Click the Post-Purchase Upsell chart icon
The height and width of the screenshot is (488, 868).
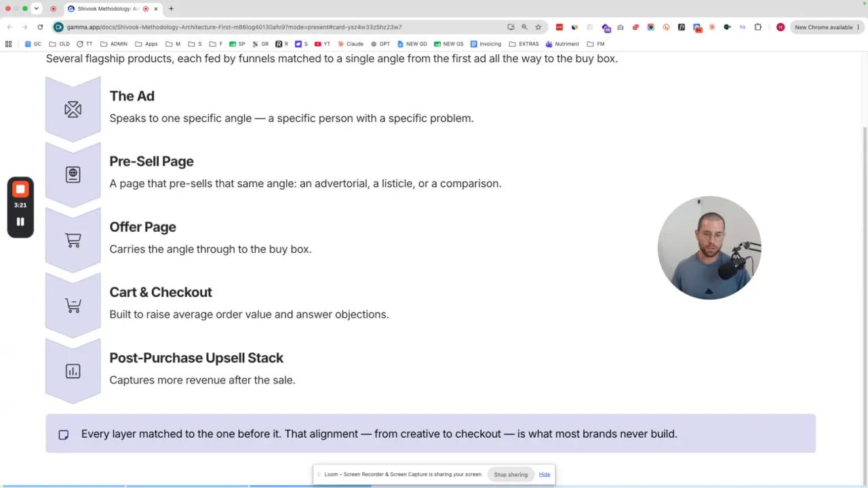(73, 371)
